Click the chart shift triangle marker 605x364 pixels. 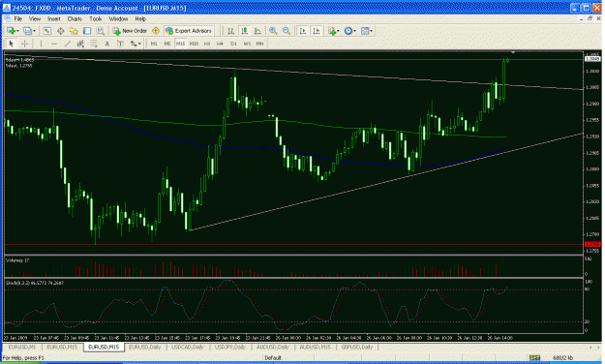pos(513,52)
